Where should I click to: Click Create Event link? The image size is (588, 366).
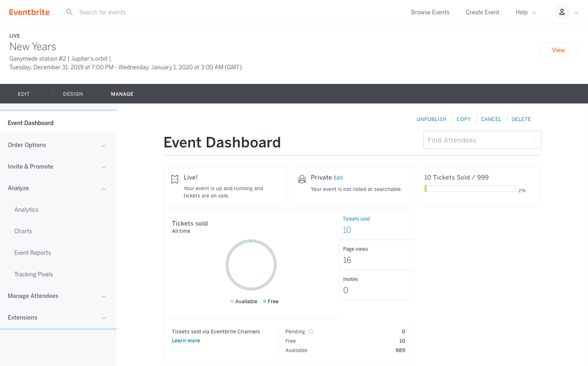pyautogui.click(x=483, y=12)
